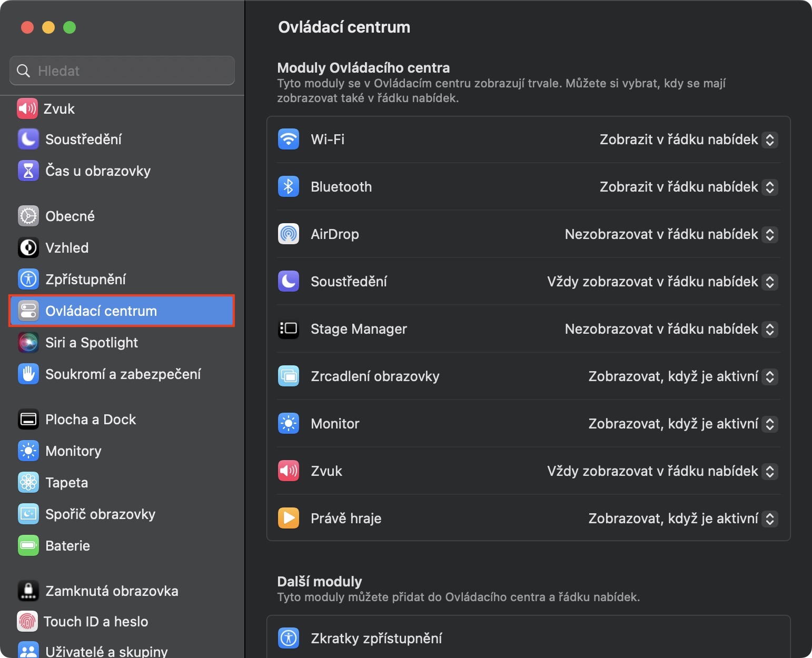Open Zamknutá obrazovka settings

[112, 591]
